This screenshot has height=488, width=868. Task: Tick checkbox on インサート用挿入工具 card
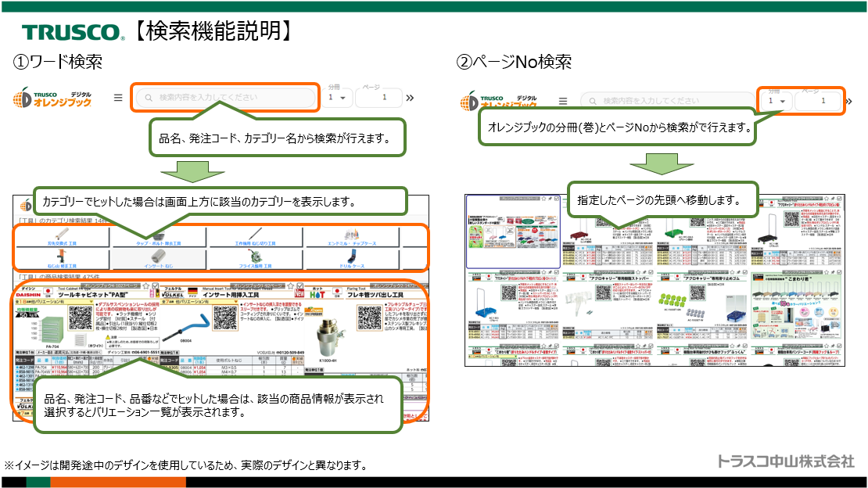pyautogui.click(x=299, y=286)
